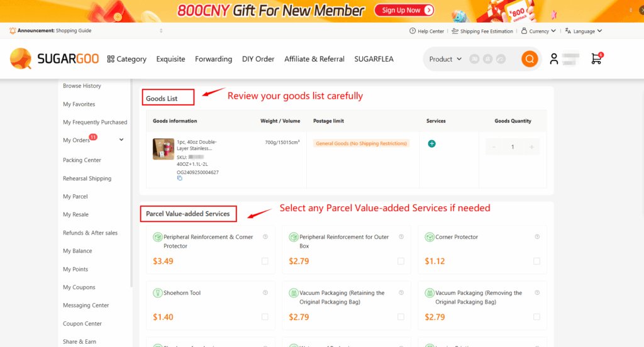
Task: Click the green add-services plus icon
Action: 431,144
